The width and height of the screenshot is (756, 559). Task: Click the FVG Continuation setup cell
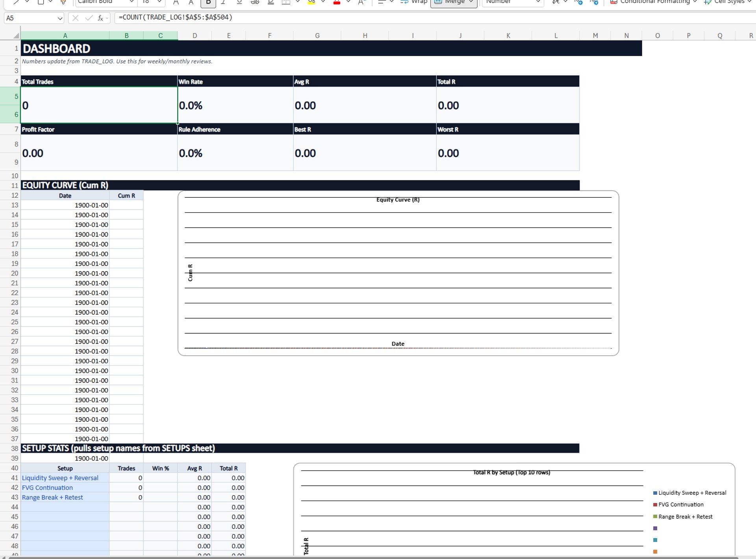pyautogui.click(x=47, y=488)
